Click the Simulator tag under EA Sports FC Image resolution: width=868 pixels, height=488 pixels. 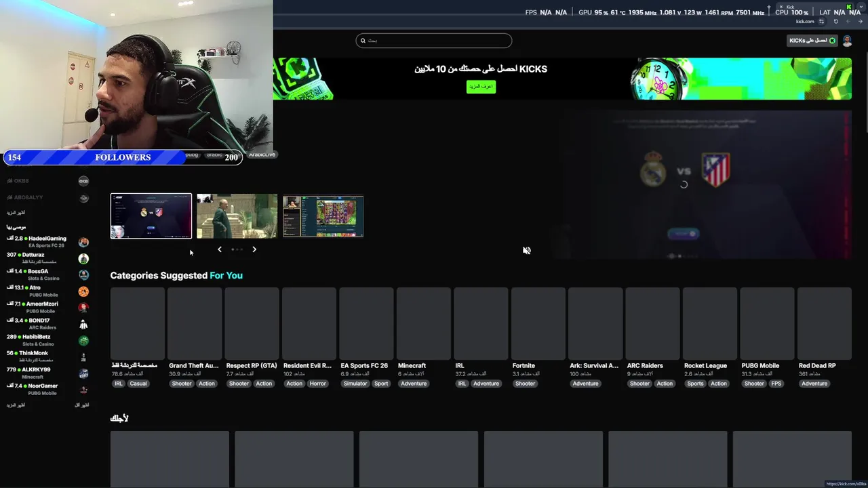(x=355, y=384)
